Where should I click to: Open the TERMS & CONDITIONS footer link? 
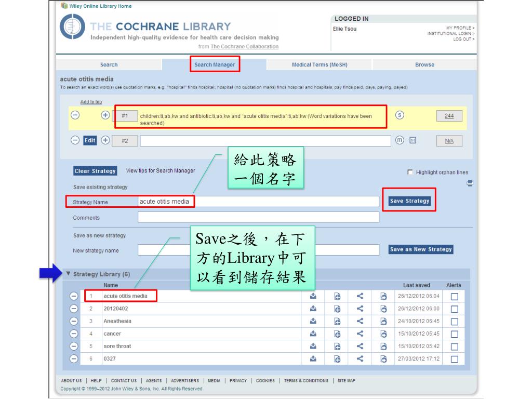click(x=306, y=381)
